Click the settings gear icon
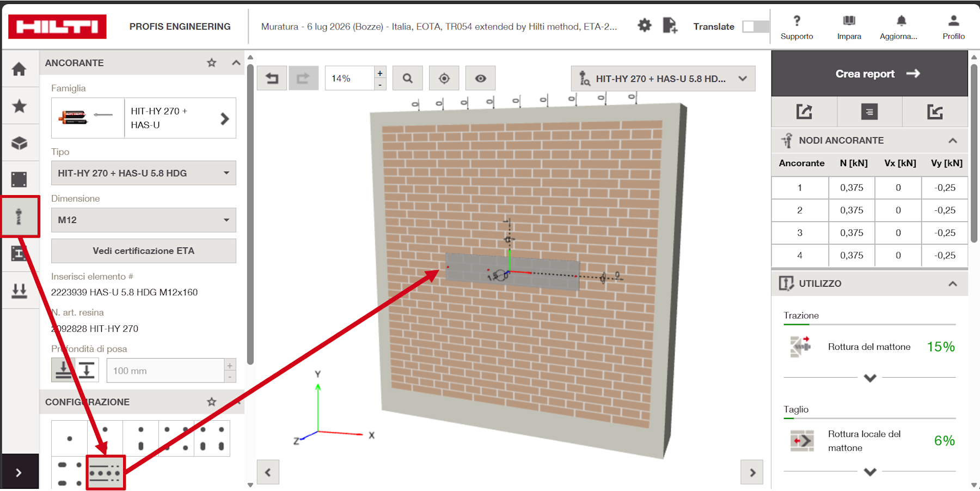 (x=645, y=26)
